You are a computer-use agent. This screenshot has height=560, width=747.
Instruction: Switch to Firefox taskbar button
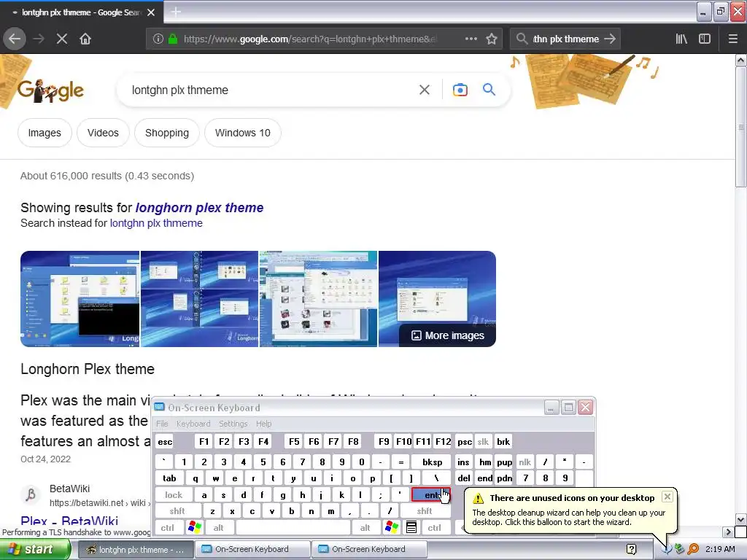135,550
